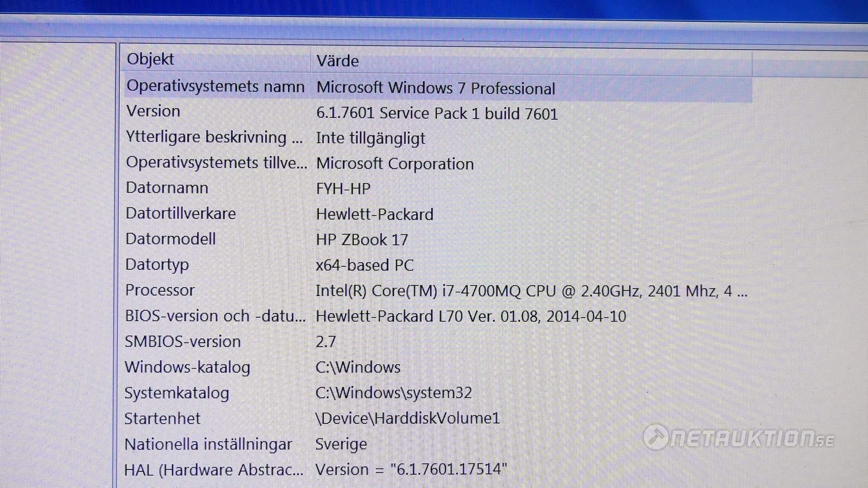
Task: Select the HAL (Hardware Abstrac... row label
Action: point(214,470)
